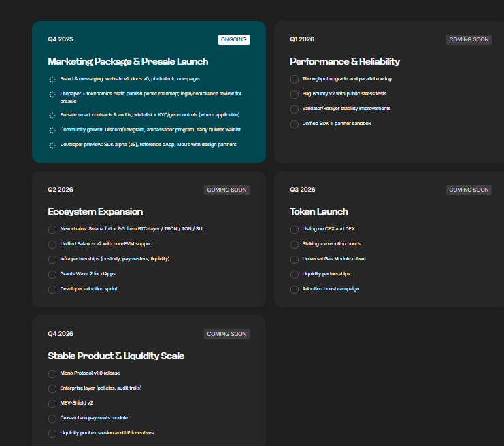Click the spinner icon beside Community growth
Image resolution: width=504 pixels, height=446 pixels.
[x=52, y=131]
